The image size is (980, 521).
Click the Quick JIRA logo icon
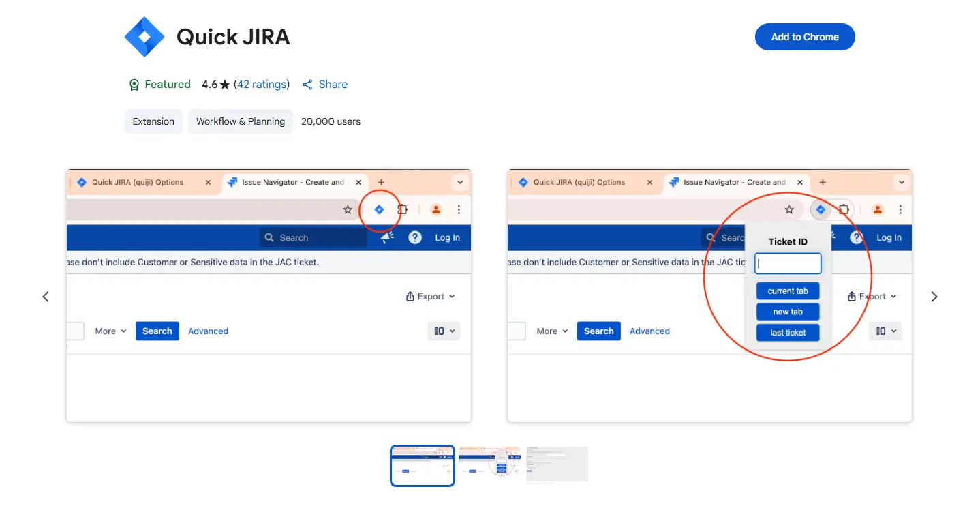coord(144,37)
